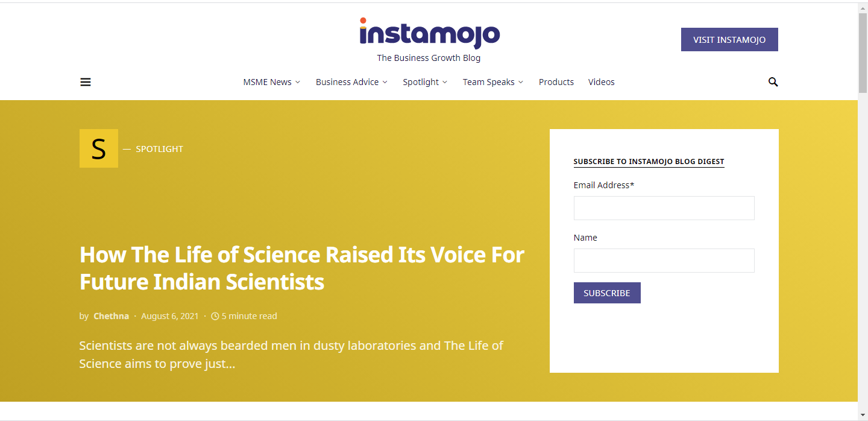Image resolution: width=868 pixels, height=421 pixels.
Task: Click the August 6, 2021 date
Action: (170, 316)
